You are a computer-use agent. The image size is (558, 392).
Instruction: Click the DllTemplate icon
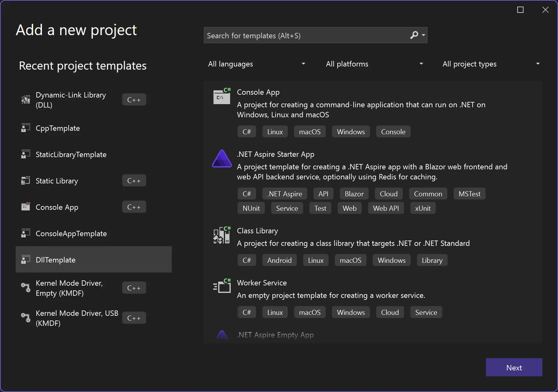26,260
